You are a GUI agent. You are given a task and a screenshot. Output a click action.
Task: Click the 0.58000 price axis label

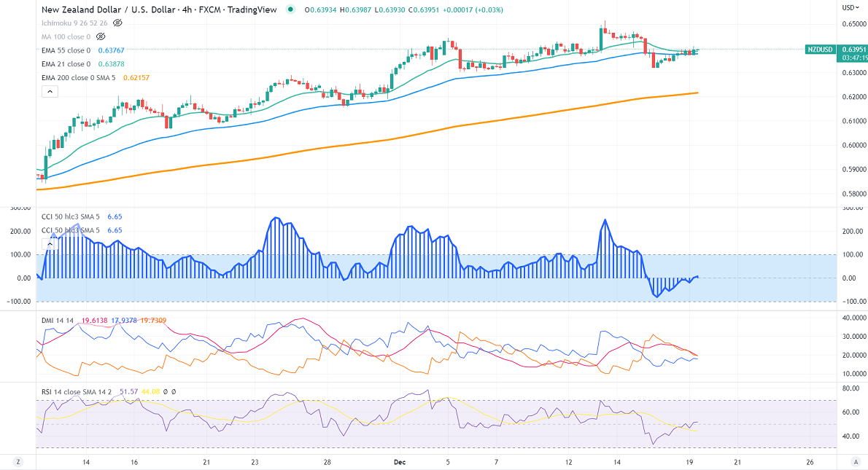click(854, 194)
